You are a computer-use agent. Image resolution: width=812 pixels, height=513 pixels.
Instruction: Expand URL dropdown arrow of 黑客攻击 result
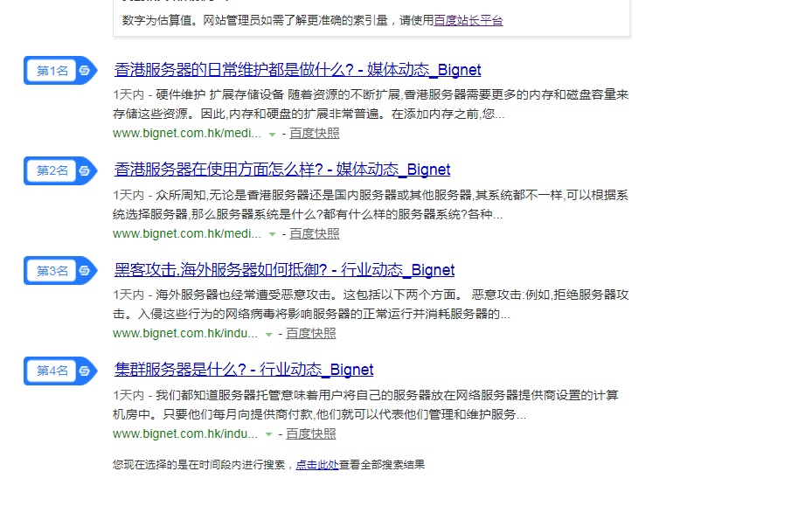pyautogui.click(x=268, y=335)
